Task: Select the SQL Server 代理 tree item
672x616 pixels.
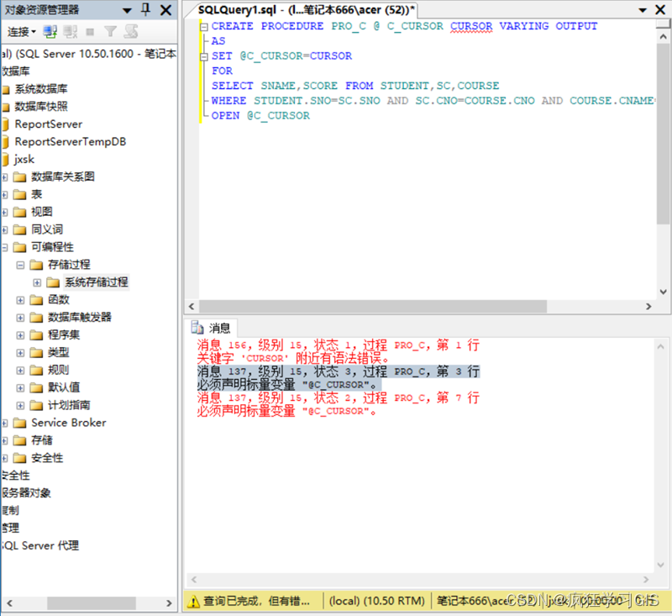Action: (x=39, y=545)
